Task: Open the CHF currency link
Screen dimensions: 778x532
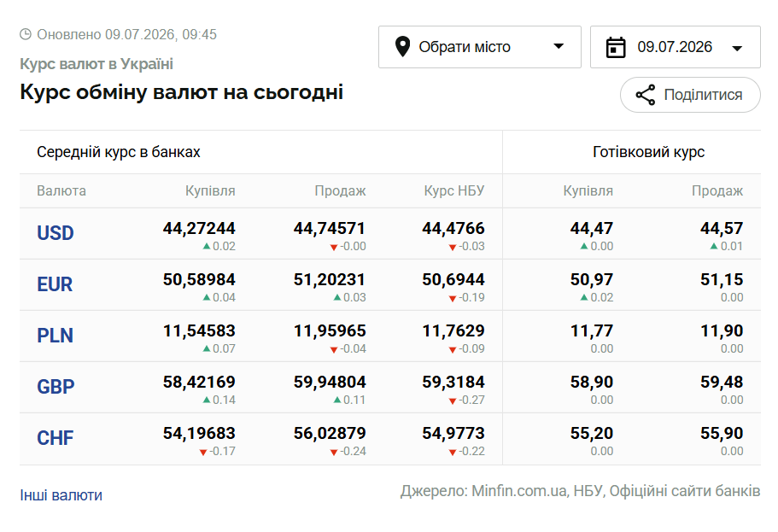Action: [x=55, y=438]
